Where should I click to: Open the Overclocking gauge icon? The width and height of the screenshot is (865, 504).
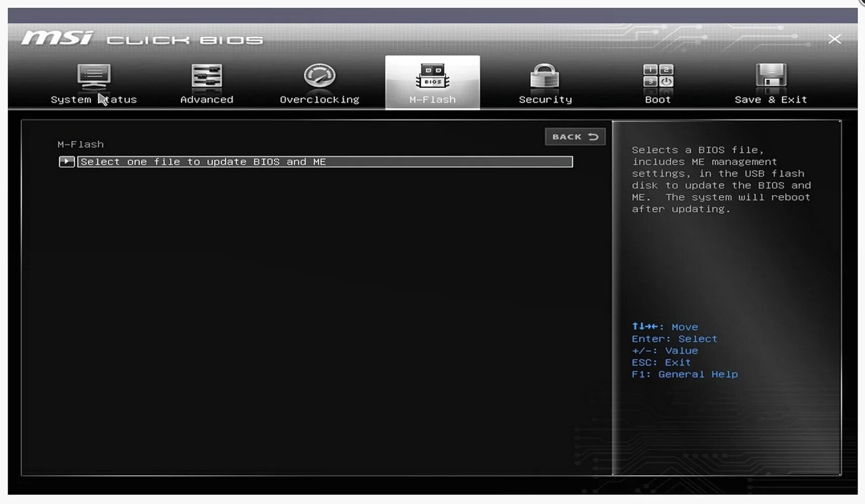[319, 76]
